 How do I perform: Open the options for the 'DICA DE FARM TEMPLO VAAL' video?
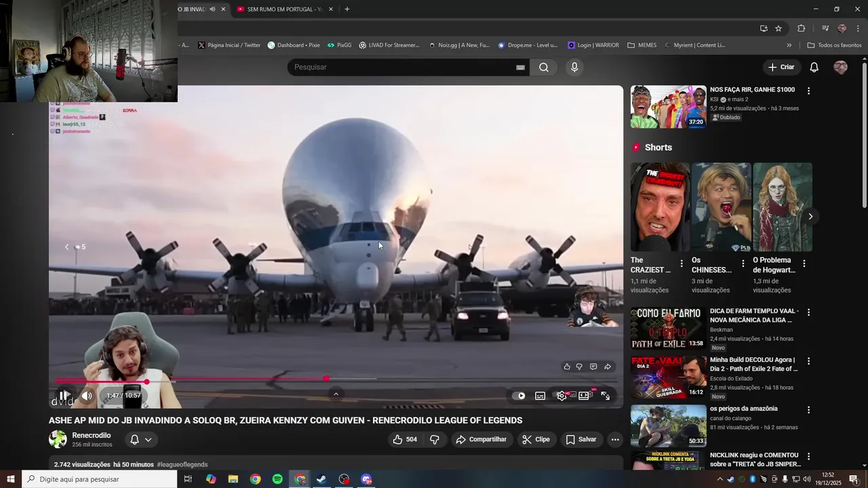(808, 312)
